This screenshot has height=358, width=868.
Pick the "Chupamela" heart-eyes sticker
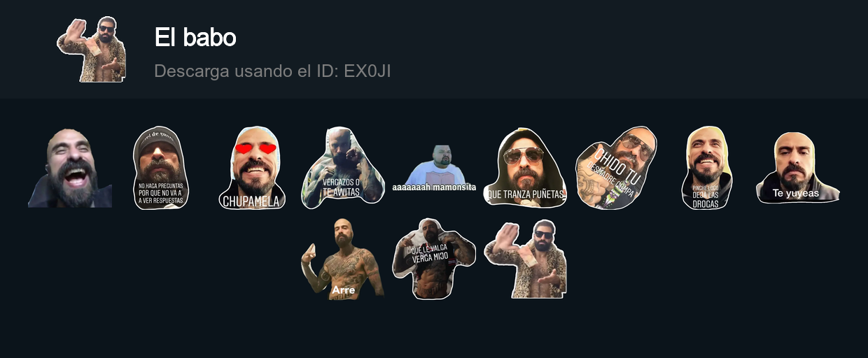pos(252,168)
